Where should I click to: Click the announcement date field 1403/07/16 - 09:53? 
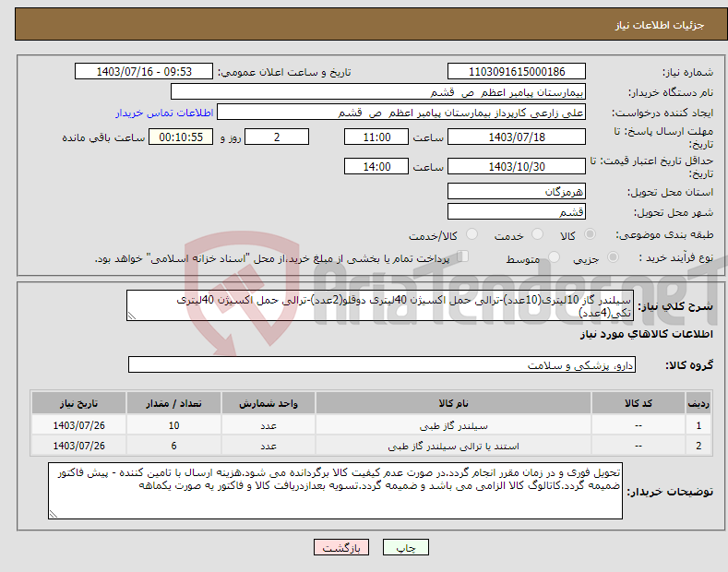[x=143, y=72]
